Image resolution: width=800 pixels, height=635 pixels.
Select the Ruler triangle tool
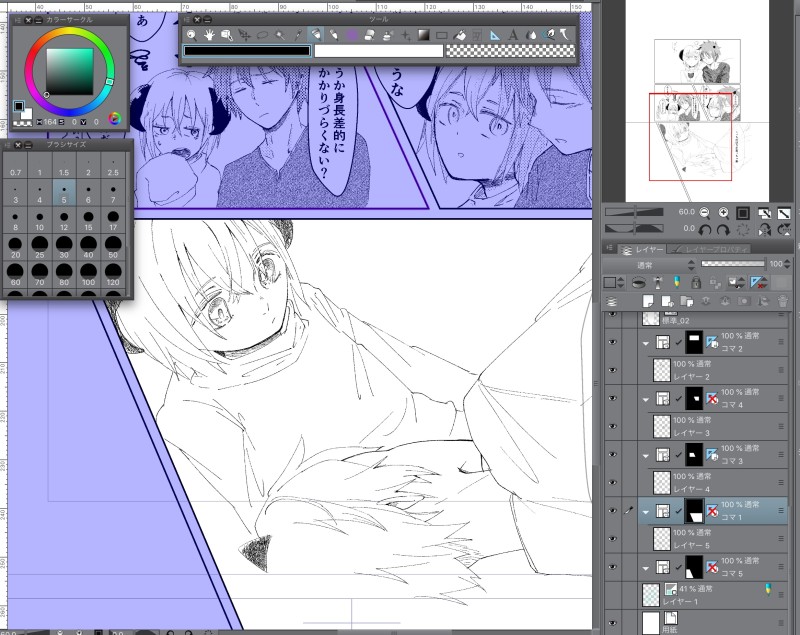(x=495, y=35)
